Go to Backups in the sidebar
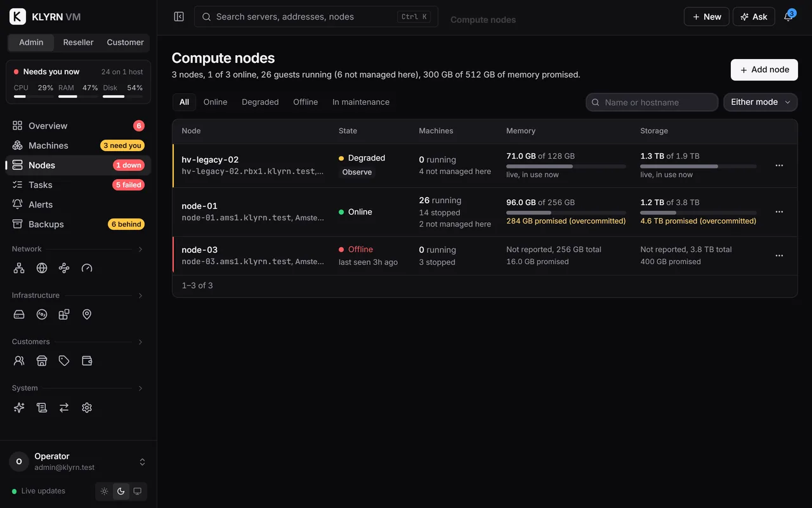812x508 pixels. [78, 224]
